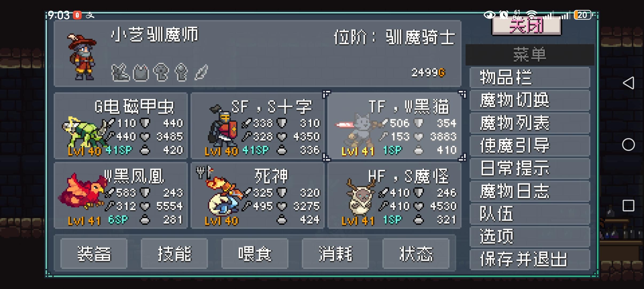Select the empty helmet equipment slot icon

click(x=161, y=72)
